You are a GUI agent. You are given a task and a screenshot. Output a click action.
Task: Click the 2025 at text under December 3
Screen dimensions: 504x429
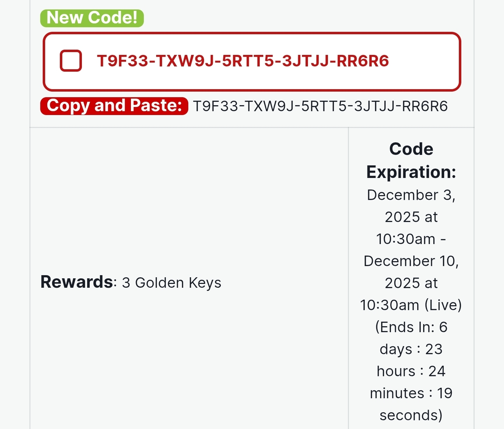pyautogui.click(x=411, y=217)
